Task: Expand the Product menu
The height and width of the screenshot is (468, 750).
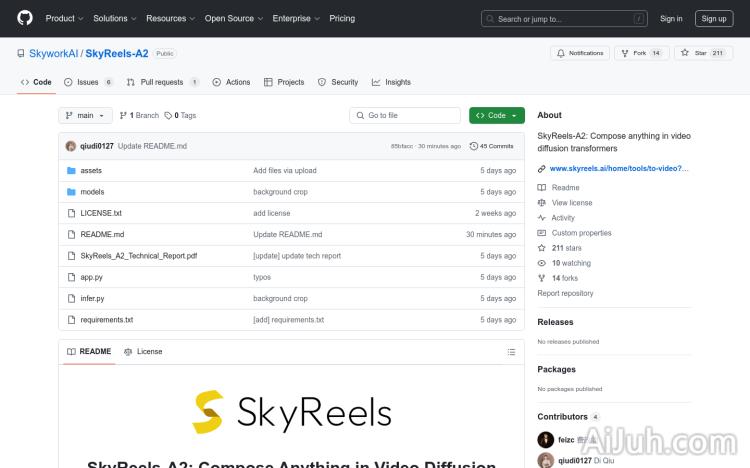Action: point(64,18)
